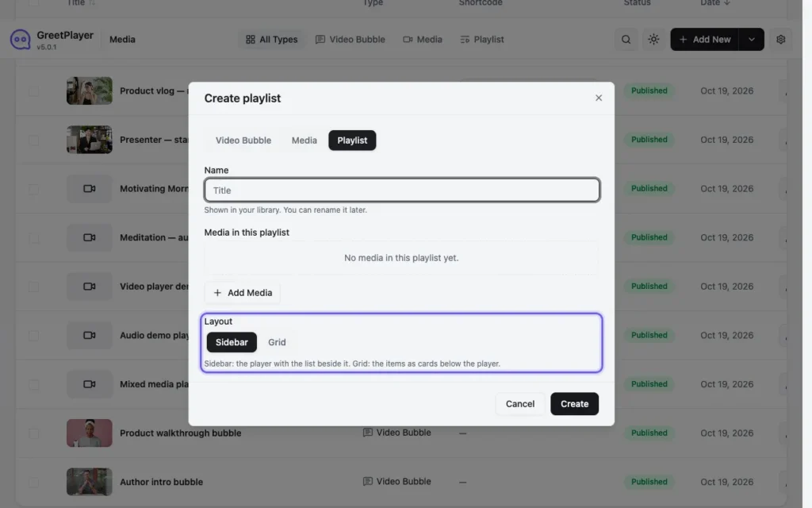Sort by Date column header
Viewport: 812px width, 508px height.
click(714, 3)
